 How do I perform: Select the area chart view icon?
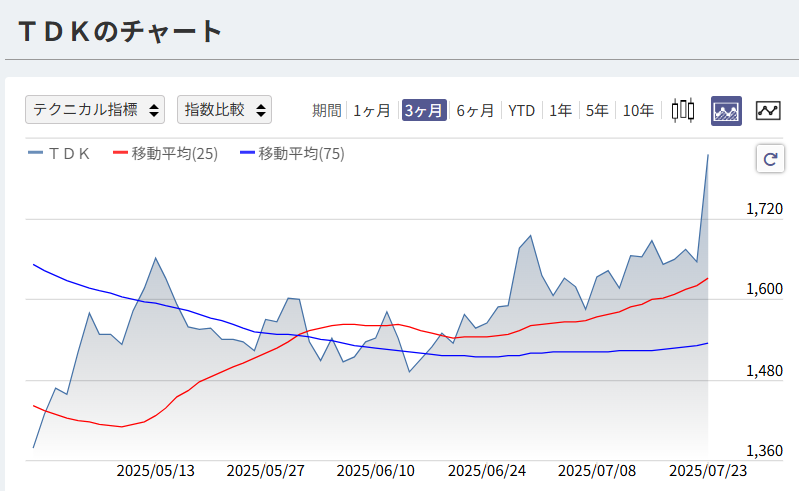coord(726,111)
